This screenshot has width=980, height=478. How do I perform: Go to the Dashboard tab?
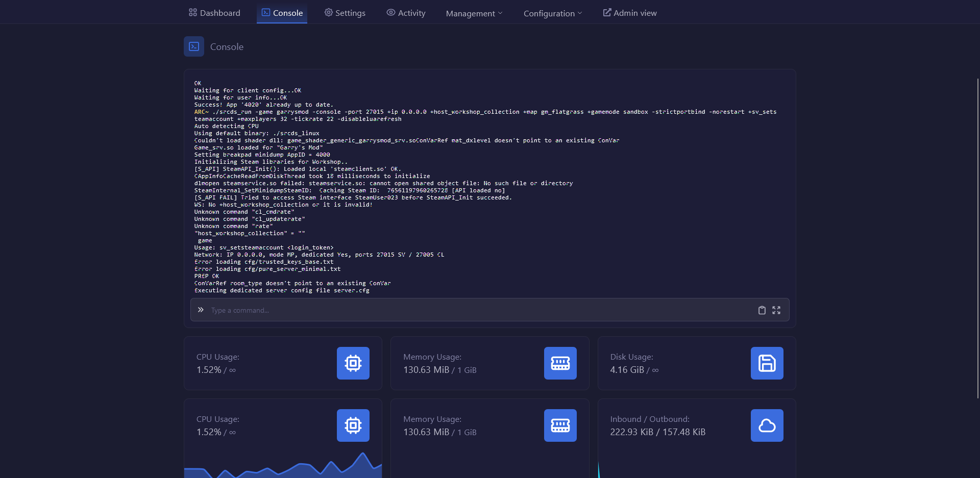coord(214,13)
